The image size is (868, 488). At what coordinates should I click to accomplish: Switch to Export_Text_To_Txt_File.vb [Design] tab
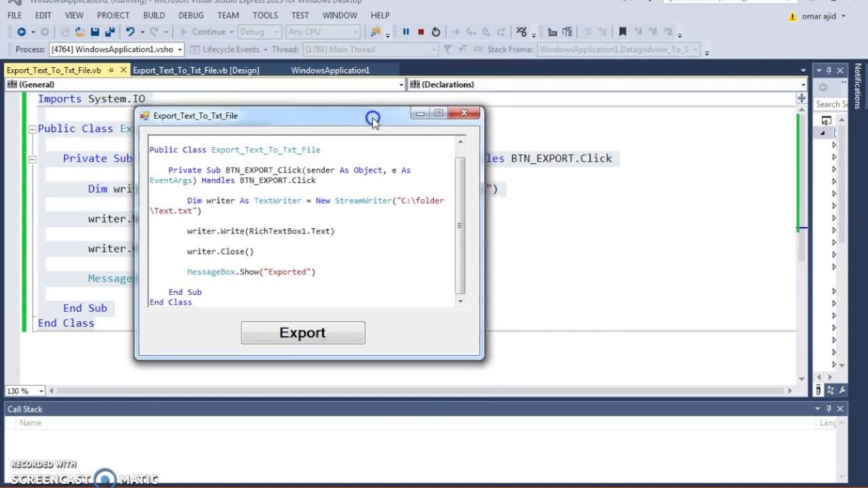(x=196, y=70)
